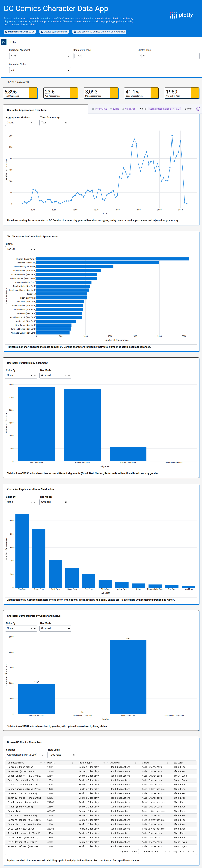Viewport: 202px width, 868px height.
Task: Click the Data Source badge
Action: tap(99, 32)
